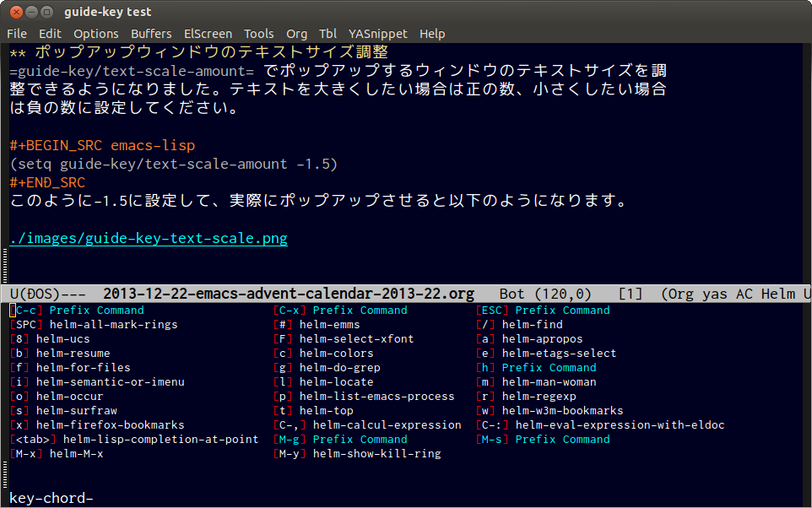Click the helm-regexp entry
The height and width of the screenshot is (508, 812).
[526, 397]
